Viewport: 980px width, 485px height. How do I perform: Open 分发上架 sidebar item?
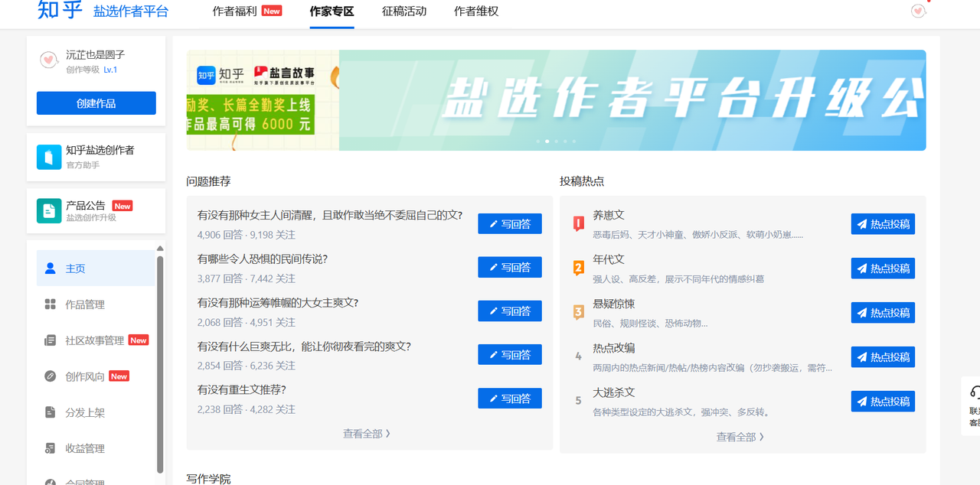point(96,412)
